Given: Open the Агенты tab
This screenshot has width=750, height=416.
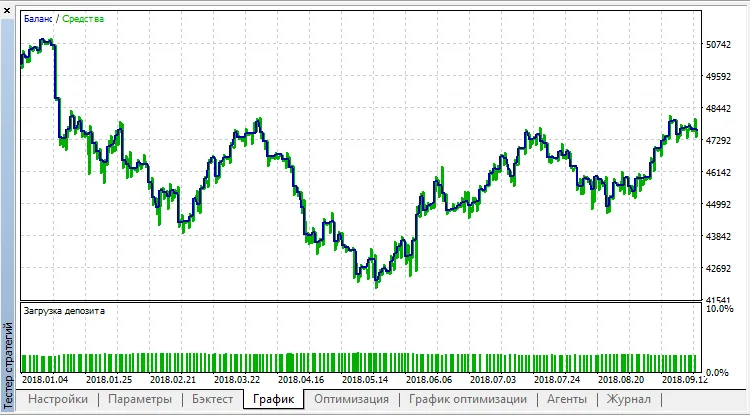Looking at the screenshot, I should [567, 399].
